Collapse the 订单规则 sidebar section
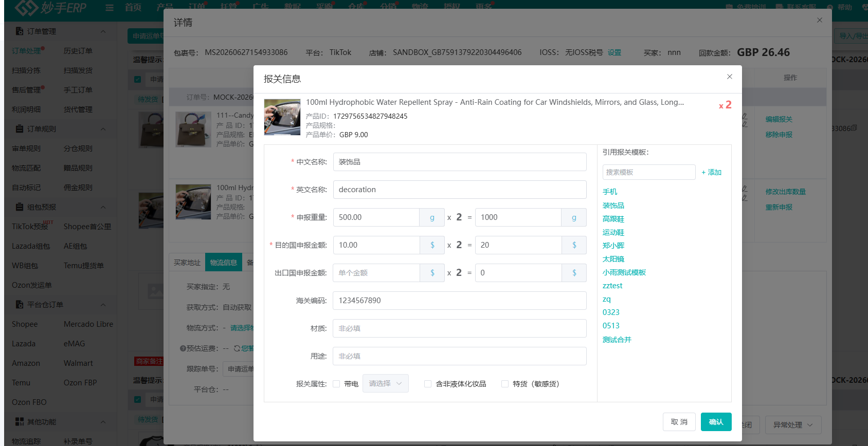The image size is (868, 446). pos(103,129)
